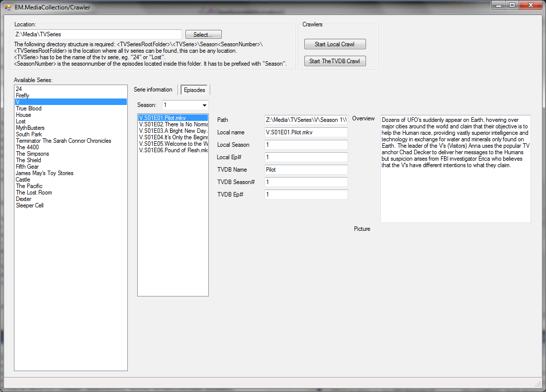Viewport: 546px width, 392px height.
Task: Select series V in the list
Action: click(x=71, y=102)
